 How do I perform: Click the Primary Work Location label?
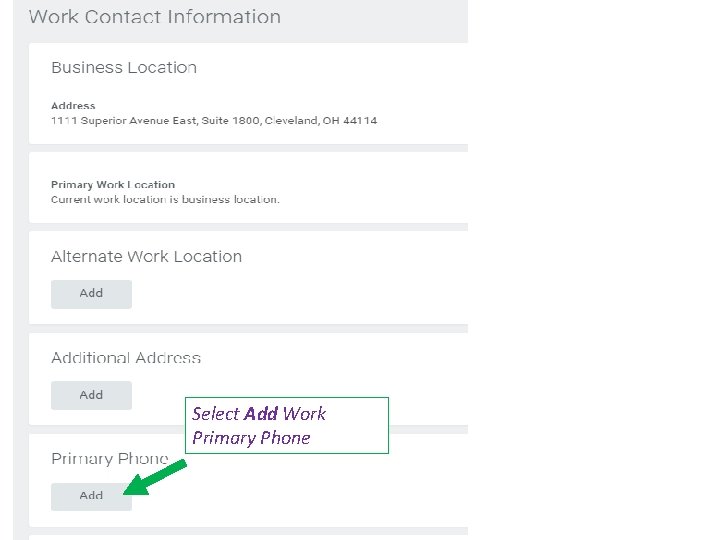113,185
